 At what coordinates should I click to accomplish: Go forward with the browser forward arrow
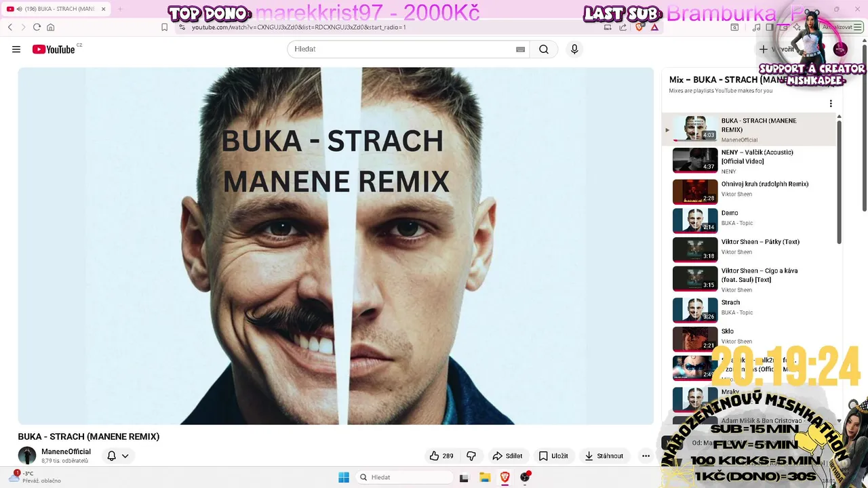coord(23,27)
